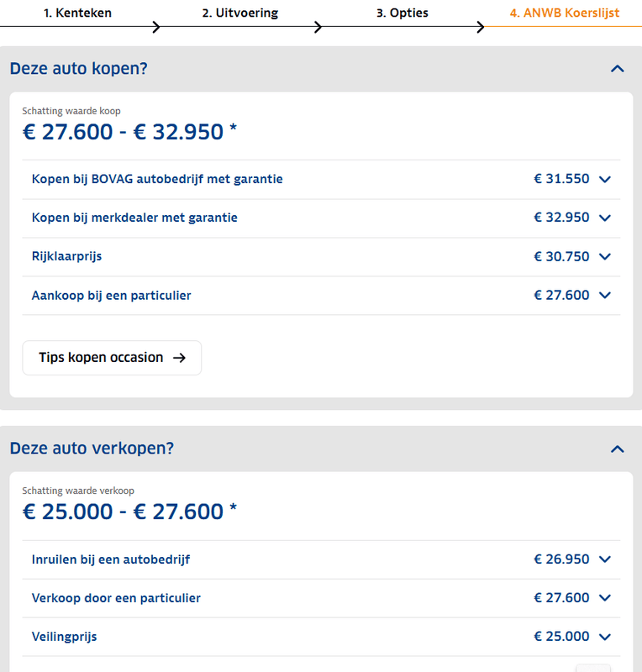Screen dimensions: 642x672
Task: Open 'Kopen bij BOVAG autobedrijf met garantie' row
Action: [x=157, y=179]
